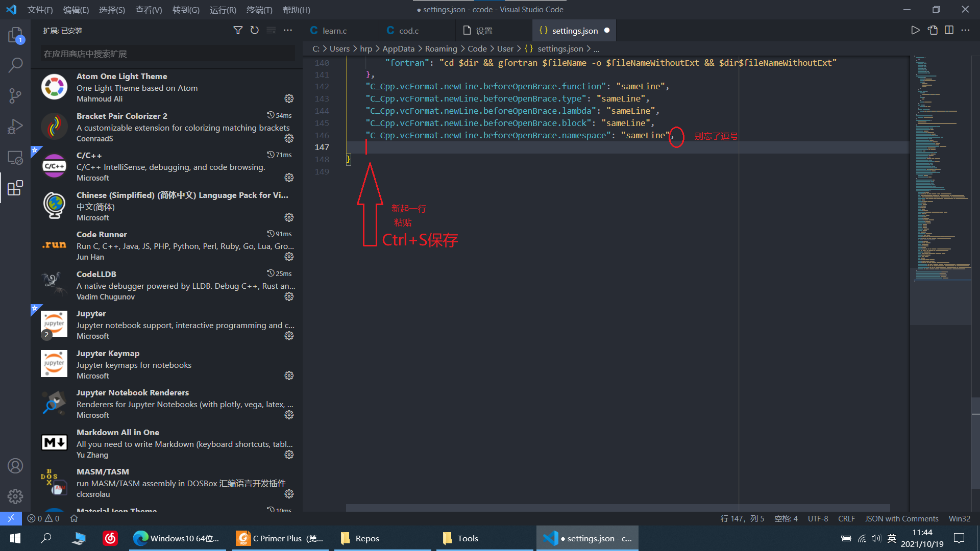
Task: Open 编辑(E) menu
Action: [76, 10]
